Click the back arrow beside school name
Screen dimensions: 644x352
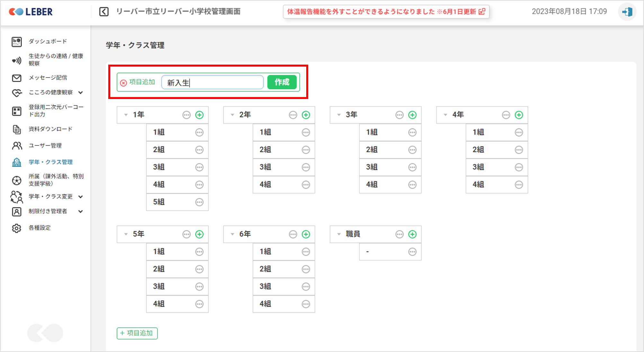point(104,12)
